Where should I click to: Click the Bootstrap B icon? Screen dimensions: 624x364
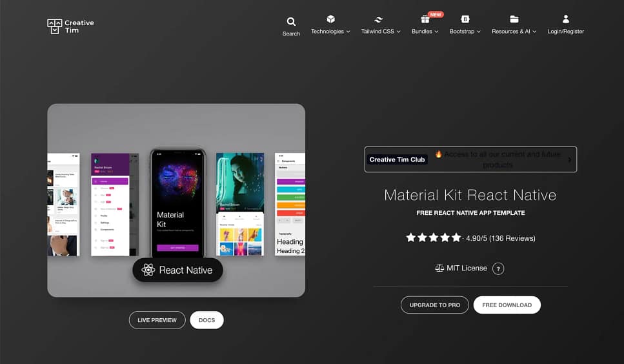point(465,19)
